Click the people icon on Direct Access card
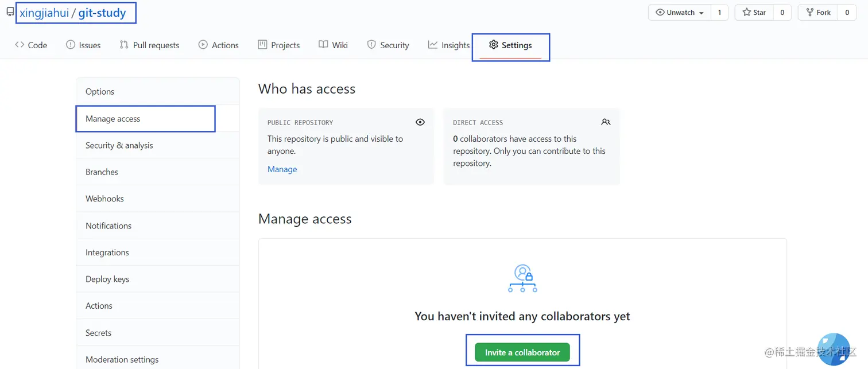This screenshot has height=369, width=868. 606,122
